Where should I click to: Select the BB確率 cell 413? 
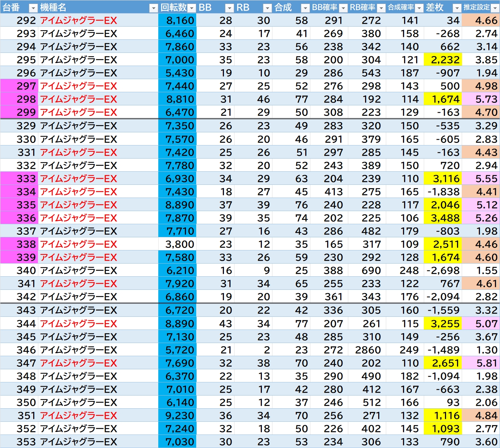(x=329, y=192)
